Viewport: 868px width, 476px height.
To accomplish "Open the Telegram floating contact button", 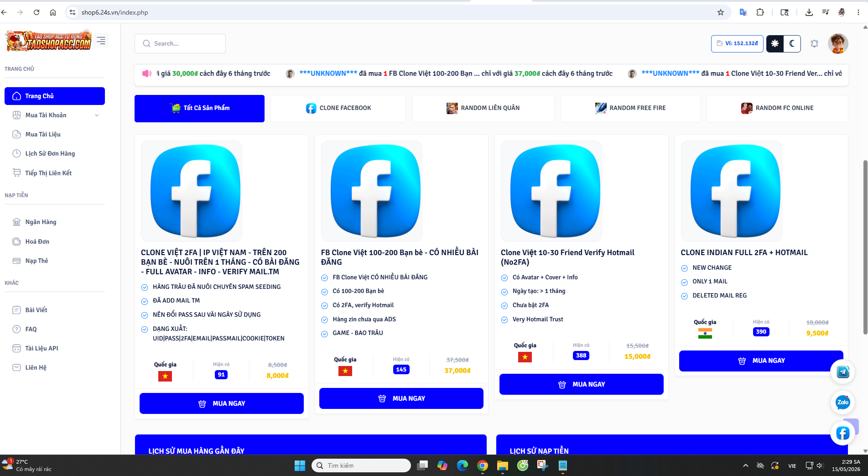I will coord(842,372).
